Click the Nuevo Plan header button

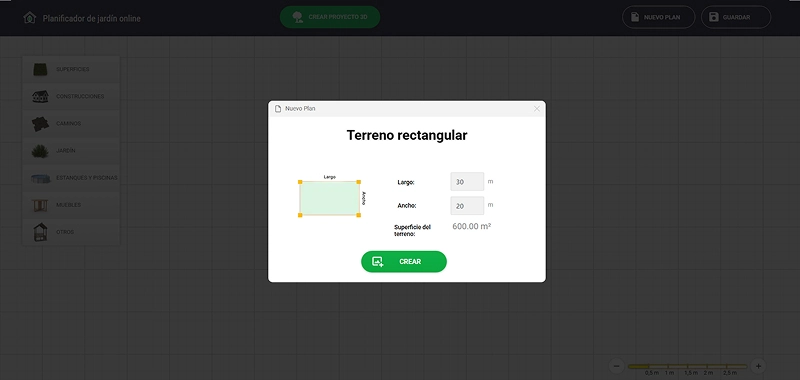[x=659, y=17]
